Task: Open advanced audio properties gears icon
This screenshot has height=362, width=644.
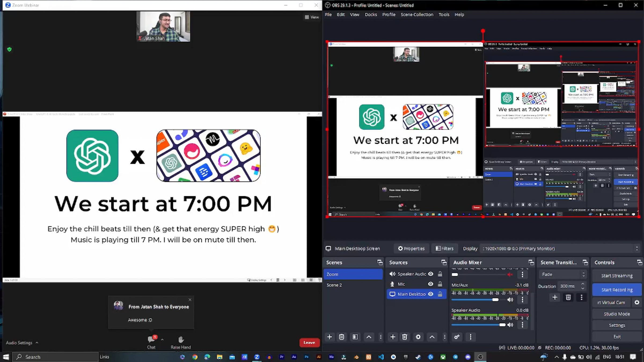Action: [x=457, y=337]
